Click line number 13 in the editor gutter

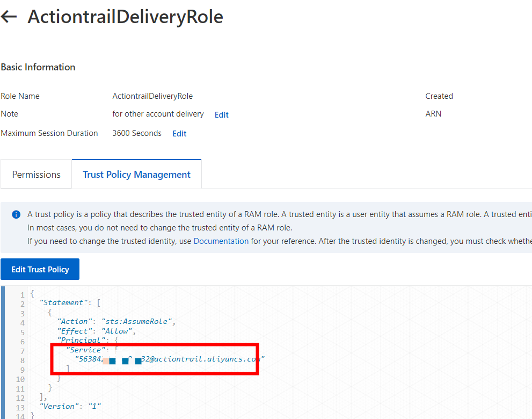tap(20, 408)
